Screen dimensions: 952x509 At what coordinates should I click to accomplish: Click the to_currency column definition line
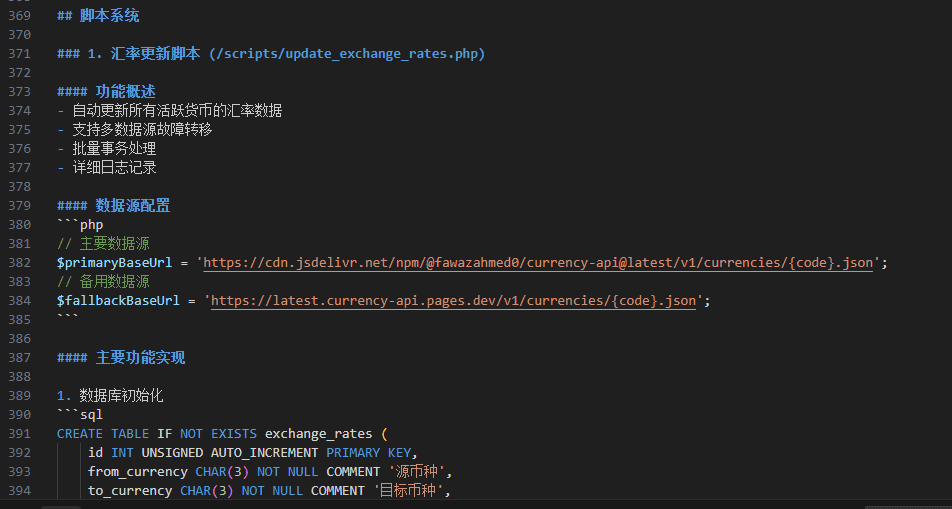pyautogui.click(x=269, y=491)
